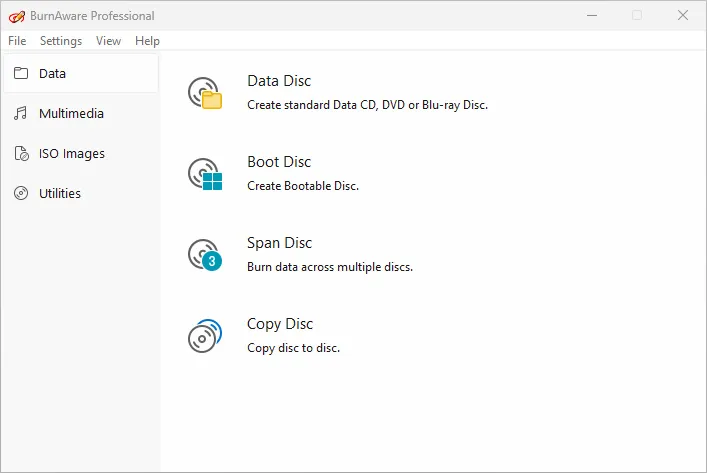The width and height of the screenshot is (707, 473).
Task: Open the File menu
Action: click(17, 41)
